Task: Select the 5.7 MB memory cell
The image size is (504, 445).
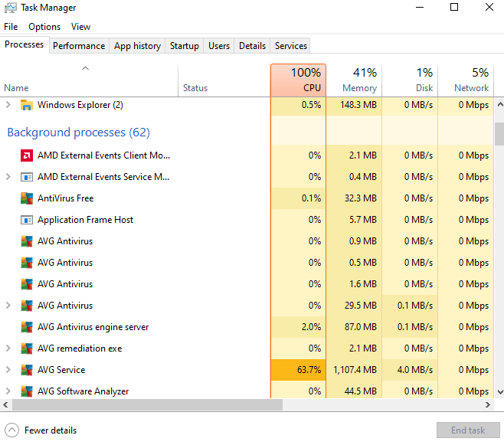Action: (x=354, y=220)
